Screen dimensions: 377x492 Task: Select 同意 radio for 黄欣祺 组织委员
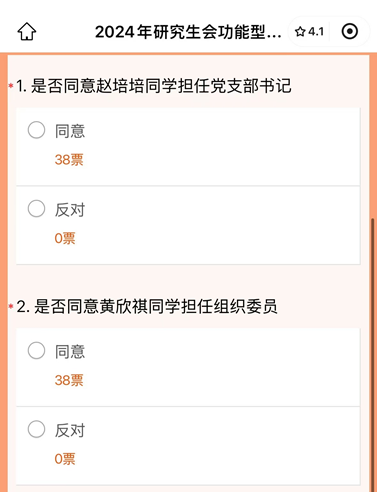coord(36,350)
